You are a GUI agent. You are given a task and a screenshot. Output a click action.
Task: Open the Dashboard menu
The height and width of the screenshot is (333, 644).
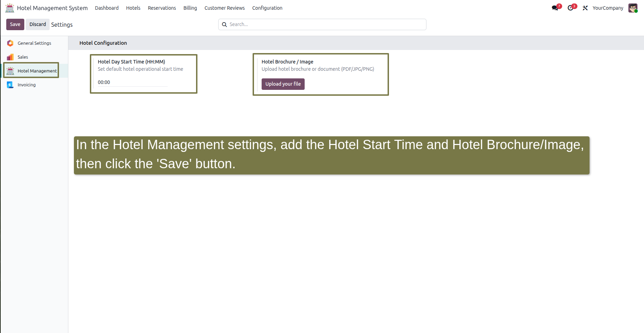(x=107, y=8)
